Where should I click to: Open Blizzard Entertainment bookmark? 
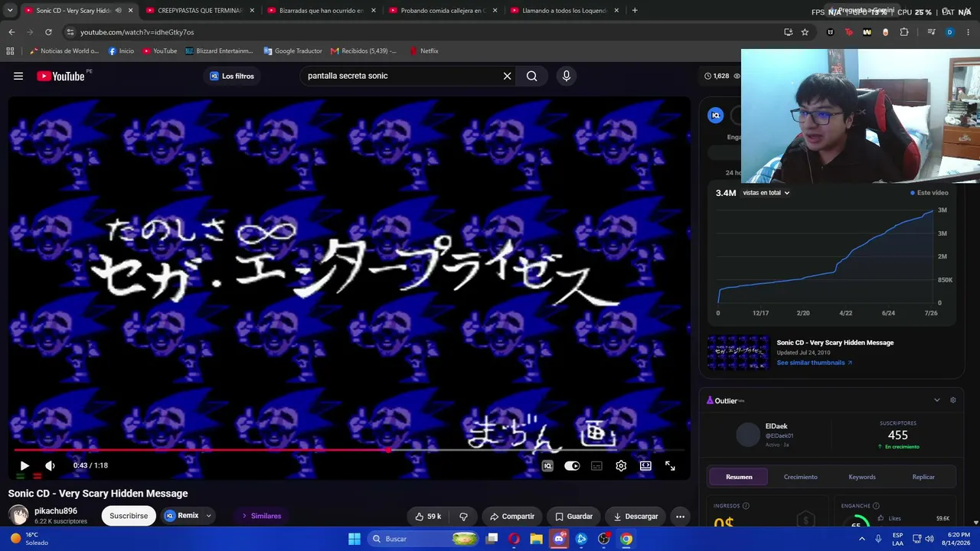[x=220, y=51]
